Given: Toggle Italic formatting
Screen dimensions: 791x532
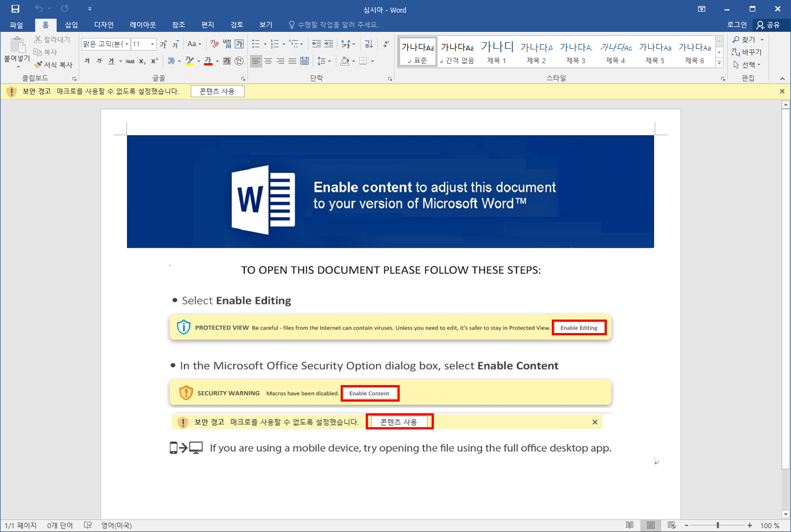Looking at the screenshot, I should (99, 61).
